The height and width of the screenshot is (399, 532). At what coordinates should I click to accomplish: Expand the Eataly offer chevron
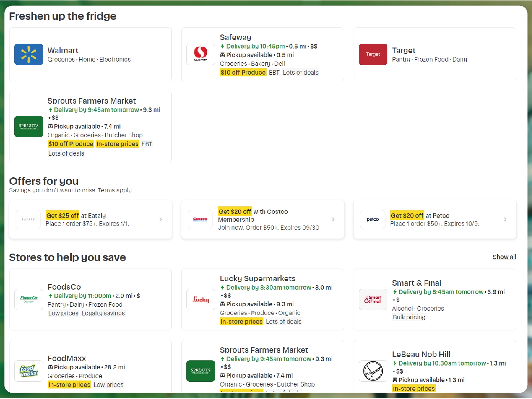click(161, 219)
